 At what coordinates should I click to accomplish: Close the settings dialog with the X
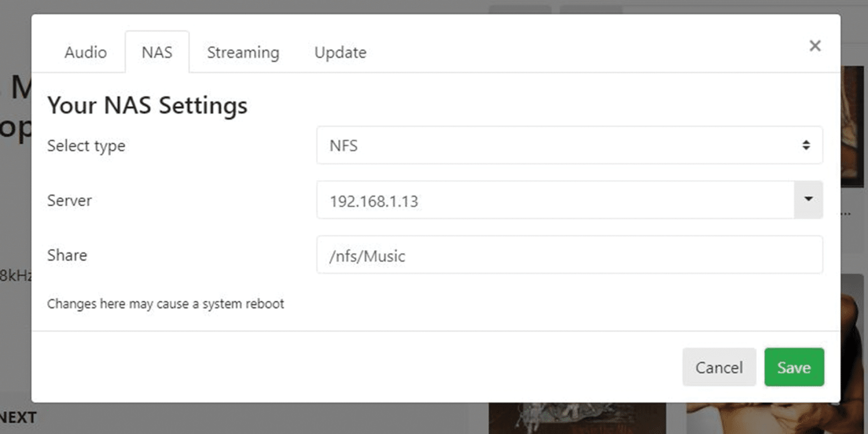click(814, 46)
